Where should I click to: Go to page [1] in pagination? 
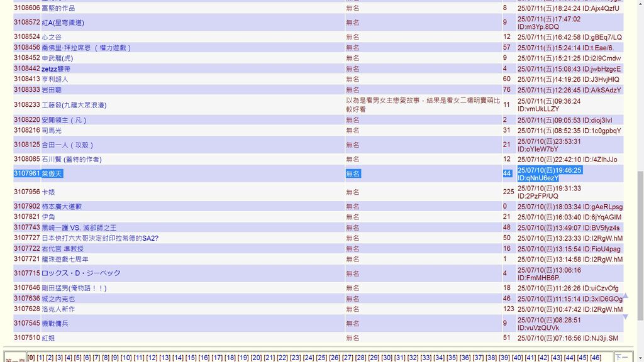coord(40,358)
